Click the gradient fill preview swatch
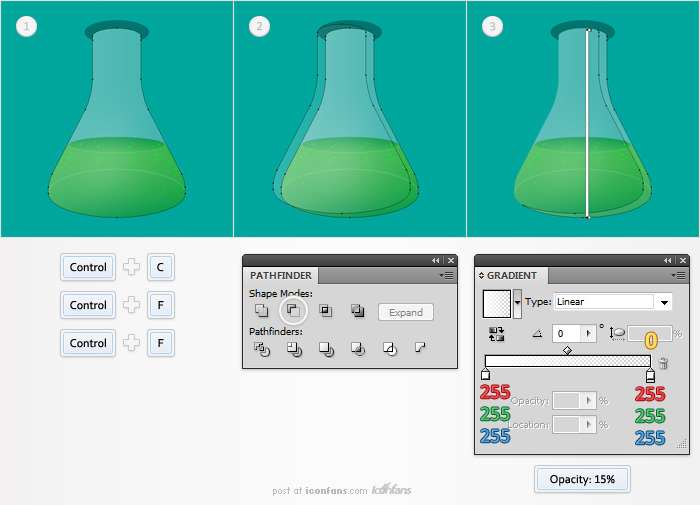Screen dimensions: 700x505 [496, 304]
